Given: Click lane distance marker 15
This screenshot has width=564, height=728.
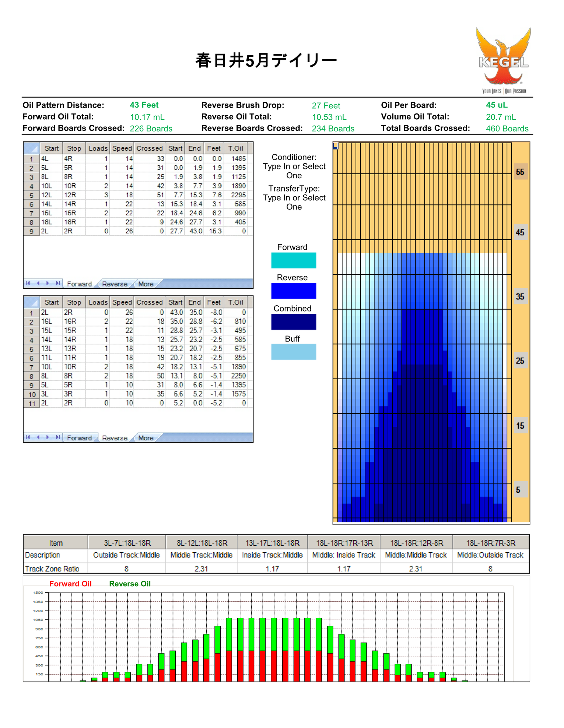Looking at the screenshot, I should (x=521, y=426).
